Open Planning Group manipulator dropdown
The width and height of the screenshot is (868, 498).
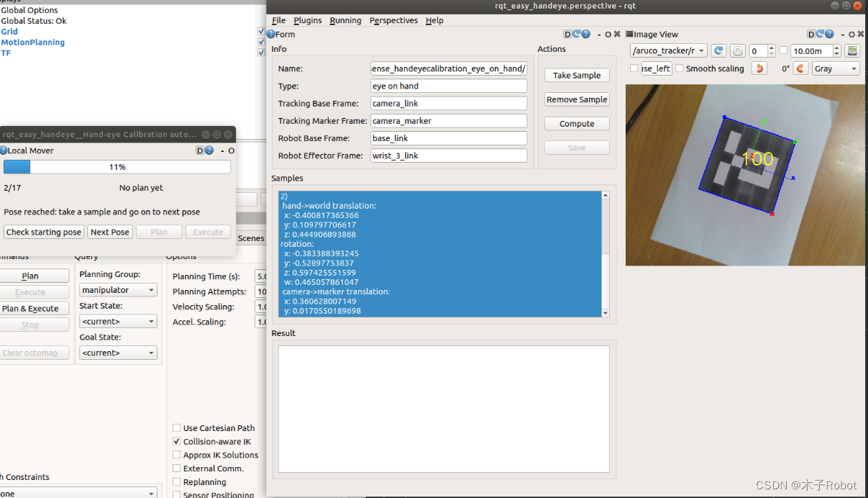click(118, 290)
